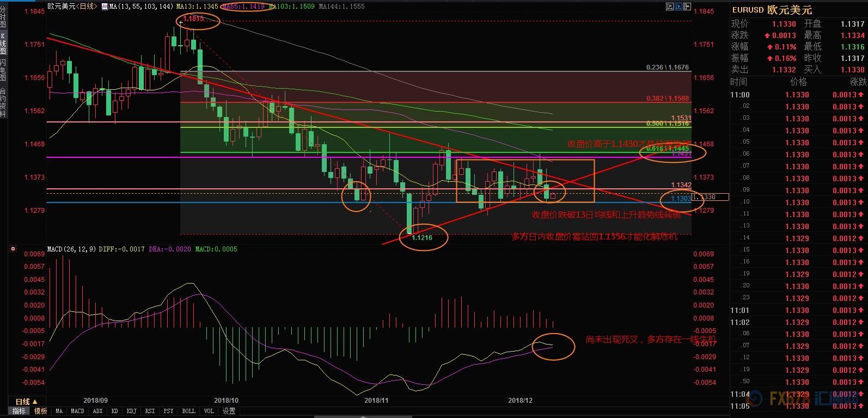Image resolution: width=868 pixels, height=418 pixels.
Task: Click the 11:02 row in tick list
Action: tap(798, 322)
